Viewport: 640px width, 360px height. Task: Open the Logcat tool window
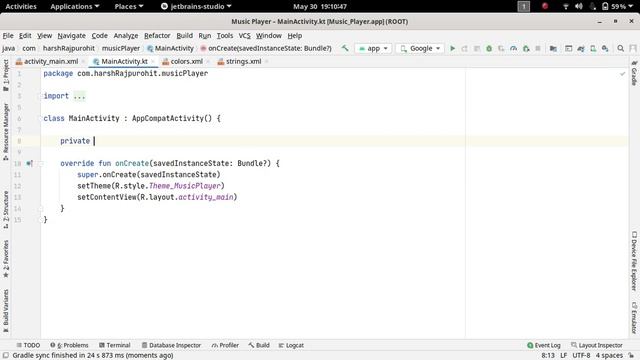291,345
